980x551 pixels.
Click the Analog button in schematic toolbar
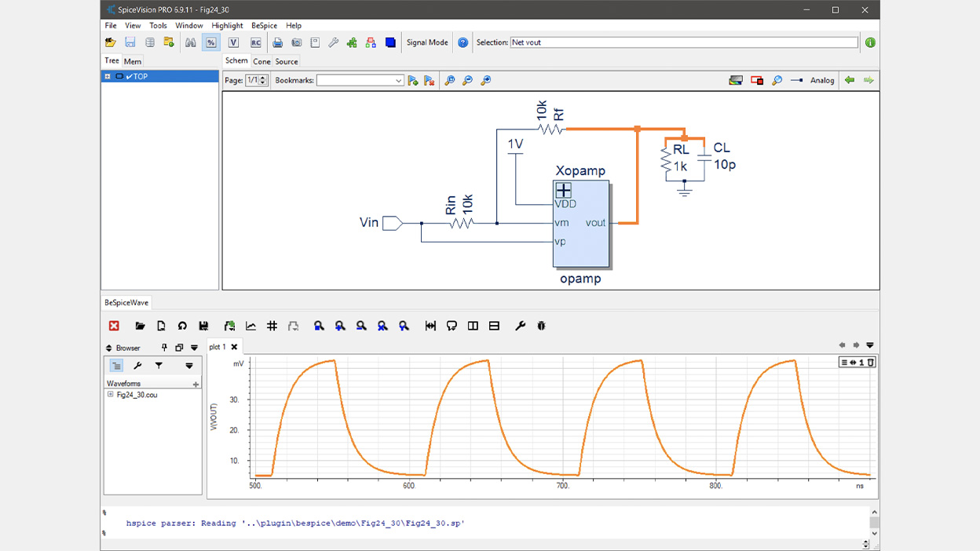[821, 80]
